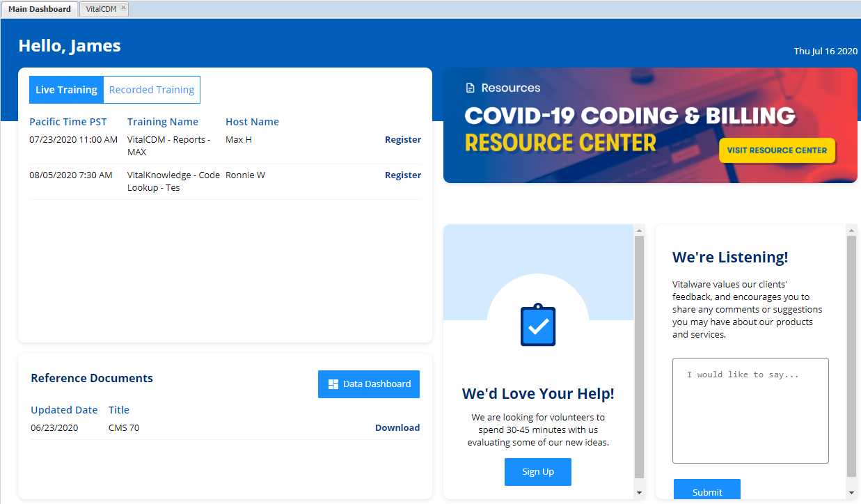Click Visit Resource Center button
The height and width of the screenshot is (504, 861).
point(776,150)
